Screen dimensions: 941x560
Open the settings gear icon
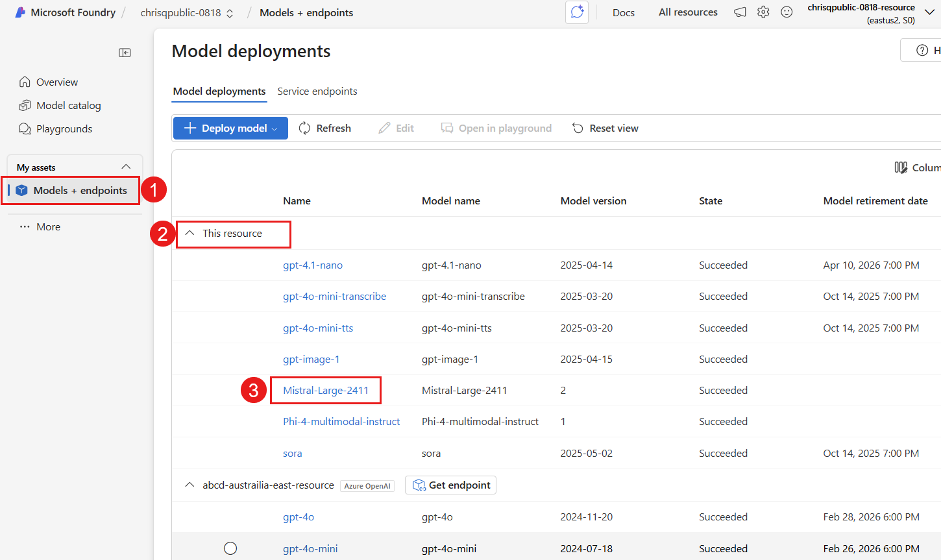pyautogui.click(x=763, y=12)
